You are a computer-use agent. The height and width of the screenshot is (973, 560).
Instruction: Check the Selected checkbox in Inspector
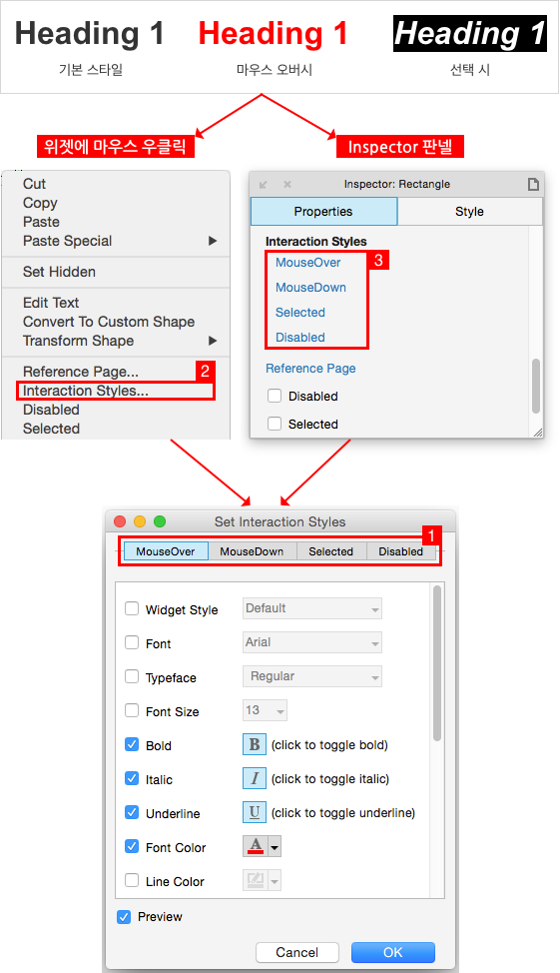(x=275, y=424)
